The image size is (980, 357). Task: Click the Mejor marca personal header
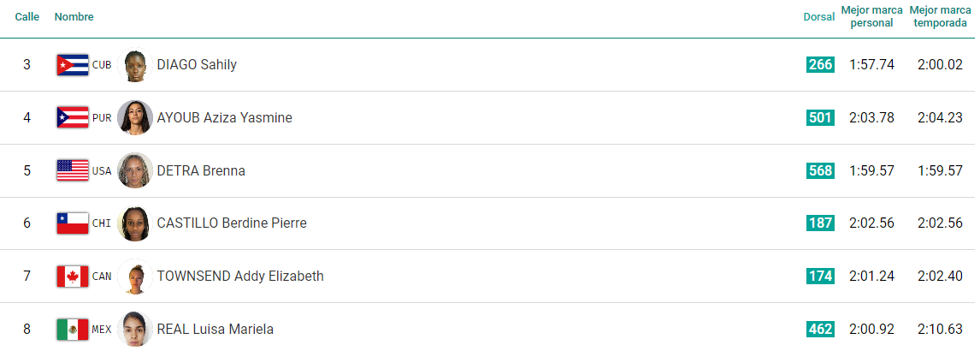pos(872,17)
